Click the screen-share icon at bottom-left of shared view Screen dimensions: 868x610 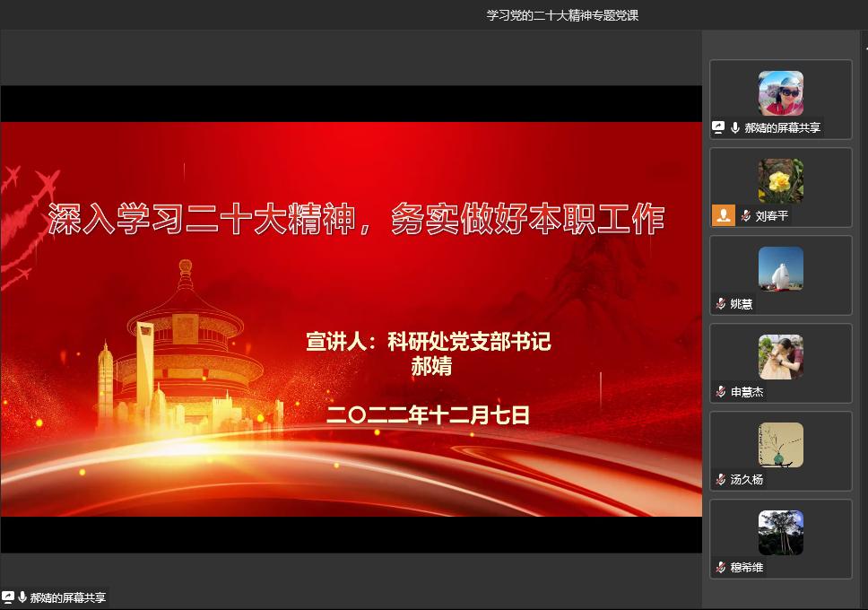[8, 597]
